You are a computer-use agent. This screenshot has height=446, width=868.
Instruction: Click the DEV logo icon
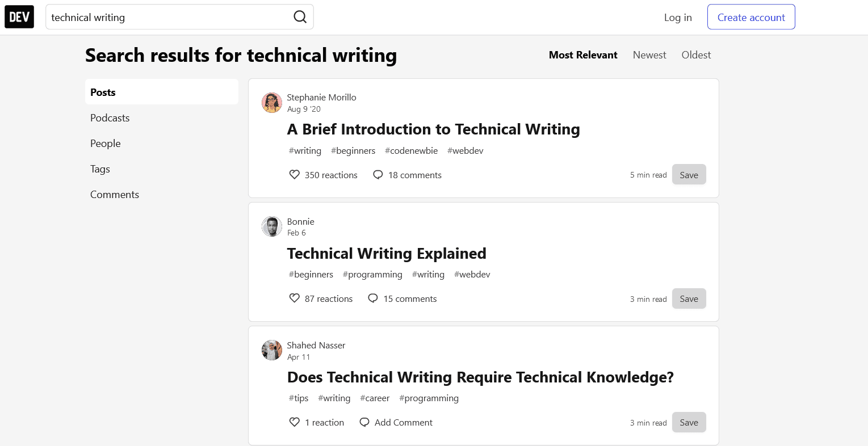19,17
